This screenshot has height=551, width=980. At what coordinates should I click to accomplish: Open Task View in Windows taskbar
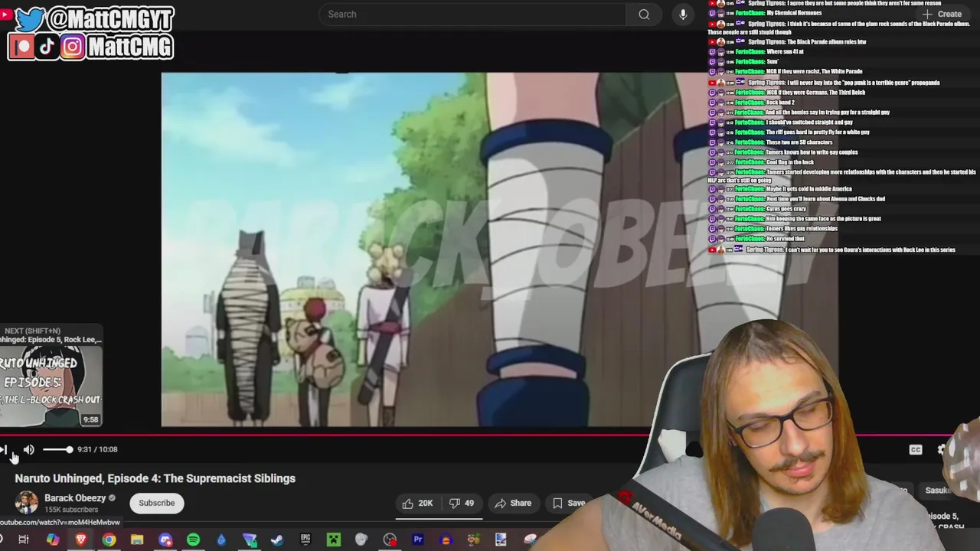24,540
